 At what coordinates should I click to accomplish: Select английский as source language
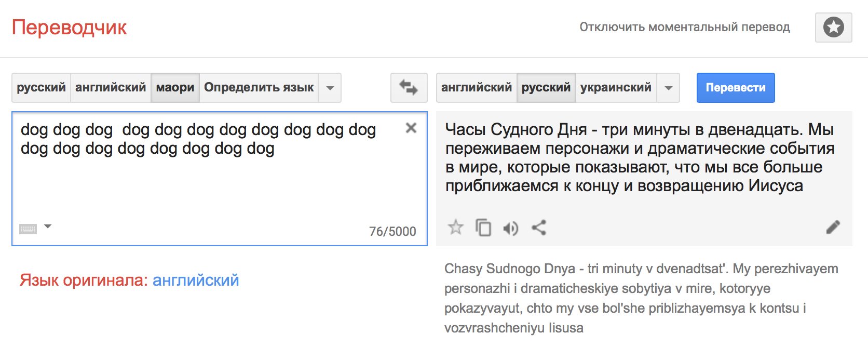(111, 87)
